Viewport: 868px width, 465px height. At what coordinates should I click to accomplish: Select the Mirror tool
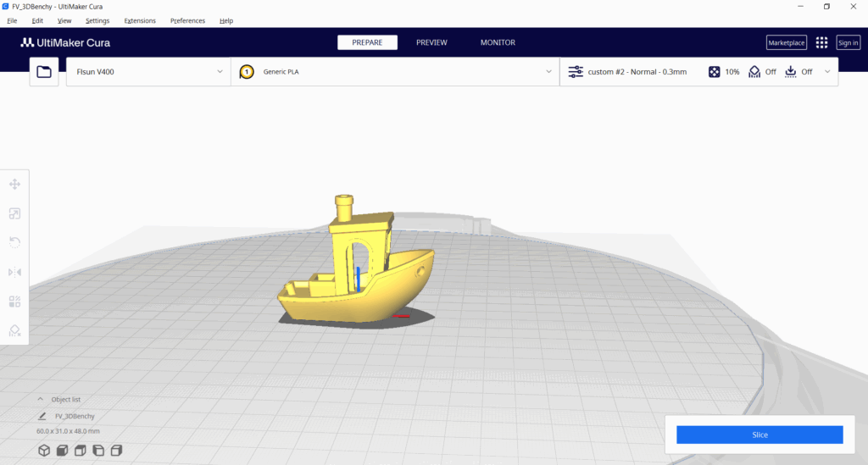pos(15,272)
